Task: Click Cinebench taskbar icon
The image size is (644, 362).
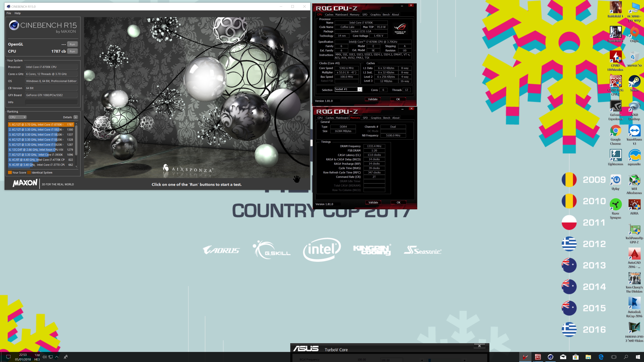Action: click(x=550, y=357)
